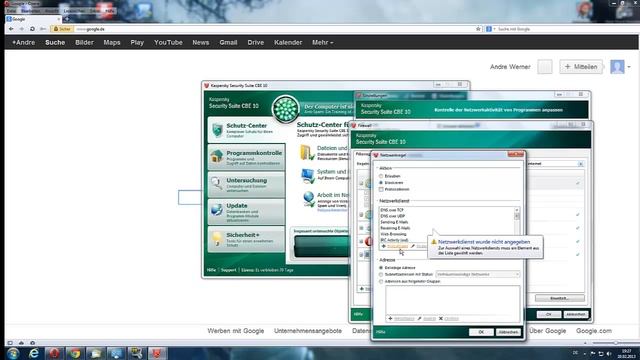Screen dimensions: 640x360
Task: Open network status dropdown in Adresse section
Action: coord(478,275)
